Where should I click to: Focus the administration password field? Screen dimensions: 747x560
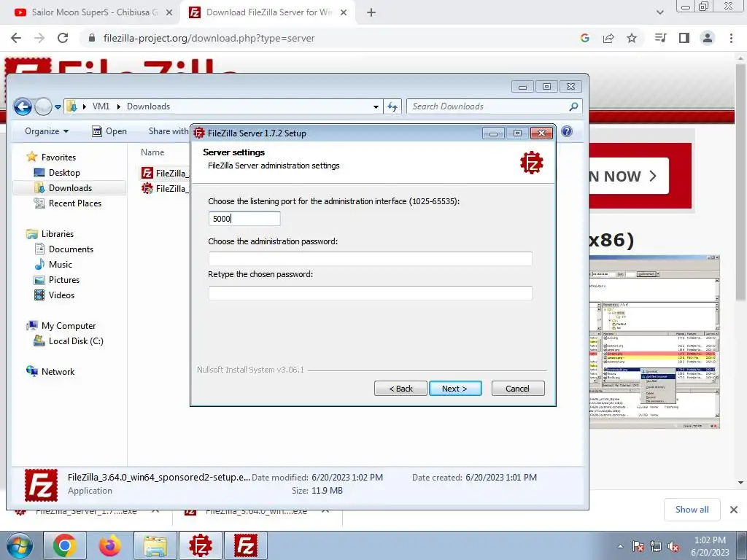tap(370, 259)
